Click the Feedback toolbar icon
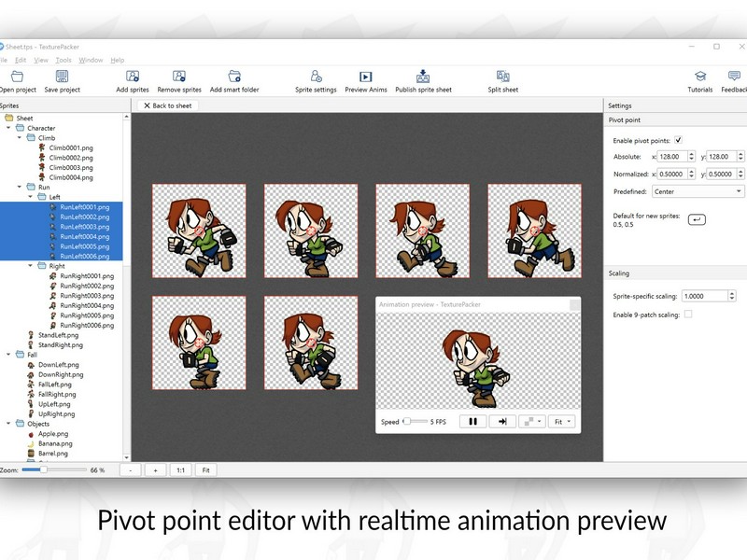The height and width of the screenshot is (560, 747). click(x=734, y=77)
